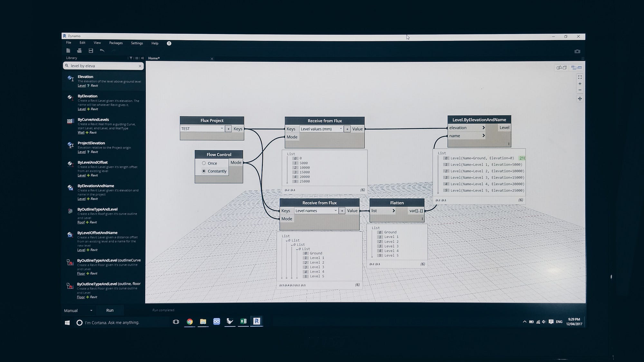The width and height of the screenshot is (644, 362).
Task: Click the ByCurveAndLevels wall icon
Action: point(71,121)
